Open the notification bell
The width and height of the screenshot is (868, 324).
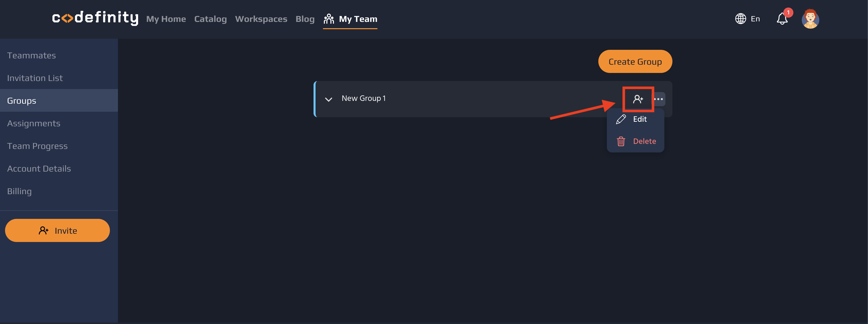click(x=782, y=19)
